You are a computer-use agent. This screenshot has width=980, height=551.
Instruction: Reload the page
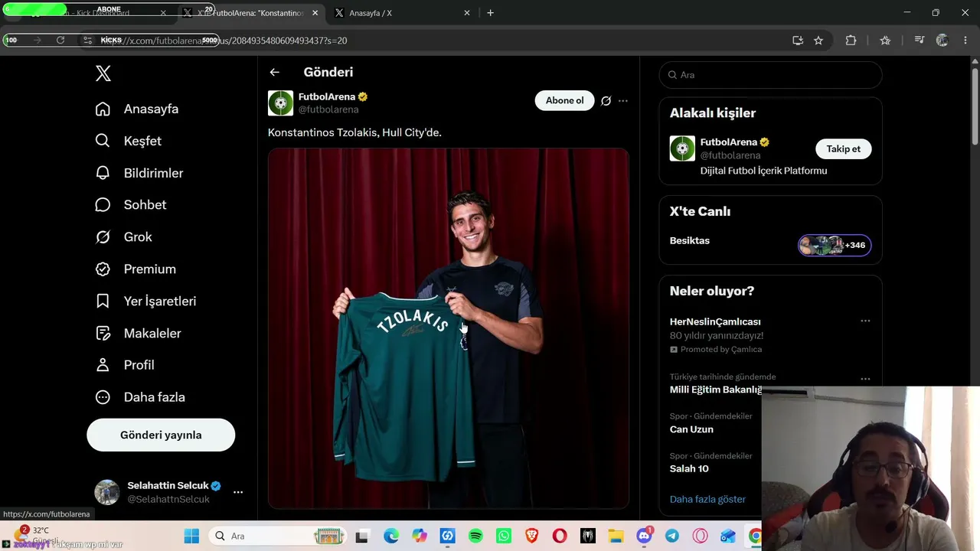point(60,40)
